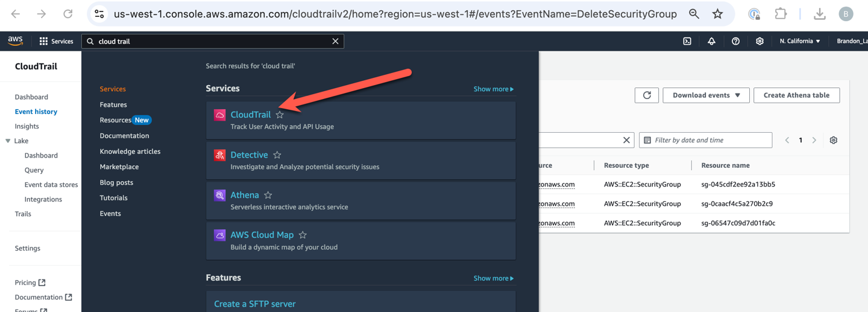Show more Features results

[494, 278]
